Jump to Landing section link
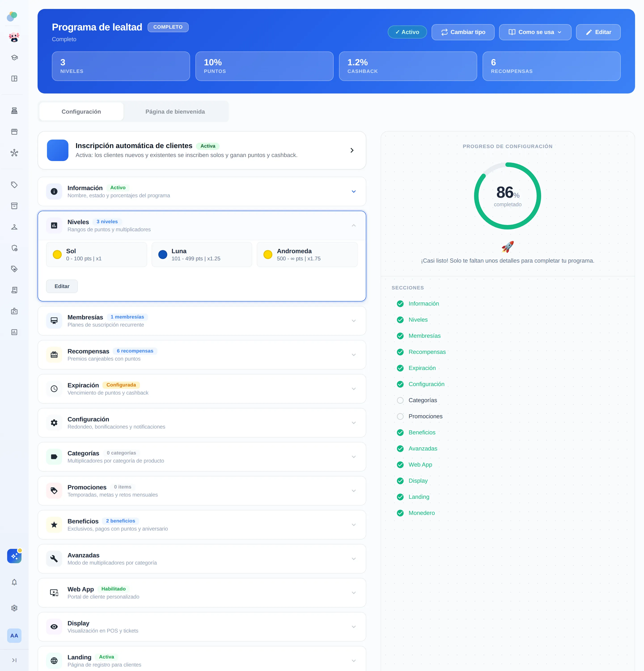 coord(419,497)
